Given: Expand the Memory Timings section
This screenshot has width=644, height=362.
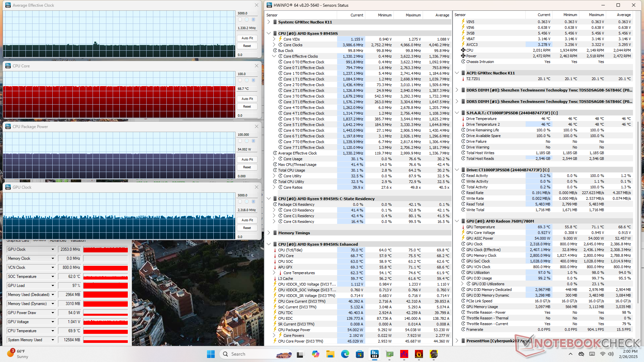Looking at the screenshot, I should (269, 233).
